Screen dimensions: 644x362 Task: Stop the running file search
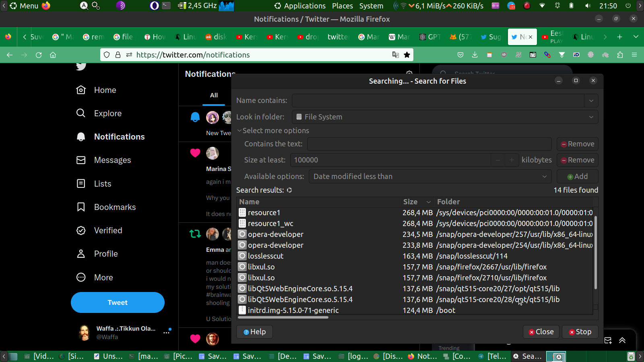point(580,332)
